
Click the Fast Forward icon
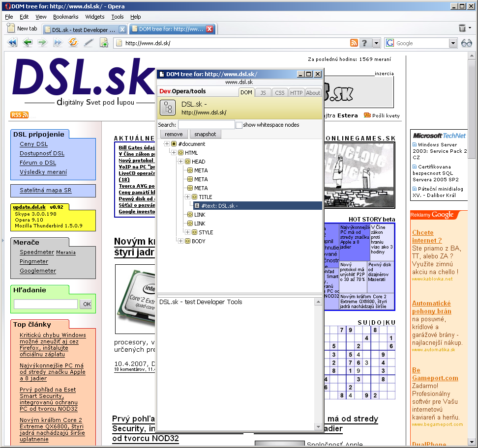58,43
